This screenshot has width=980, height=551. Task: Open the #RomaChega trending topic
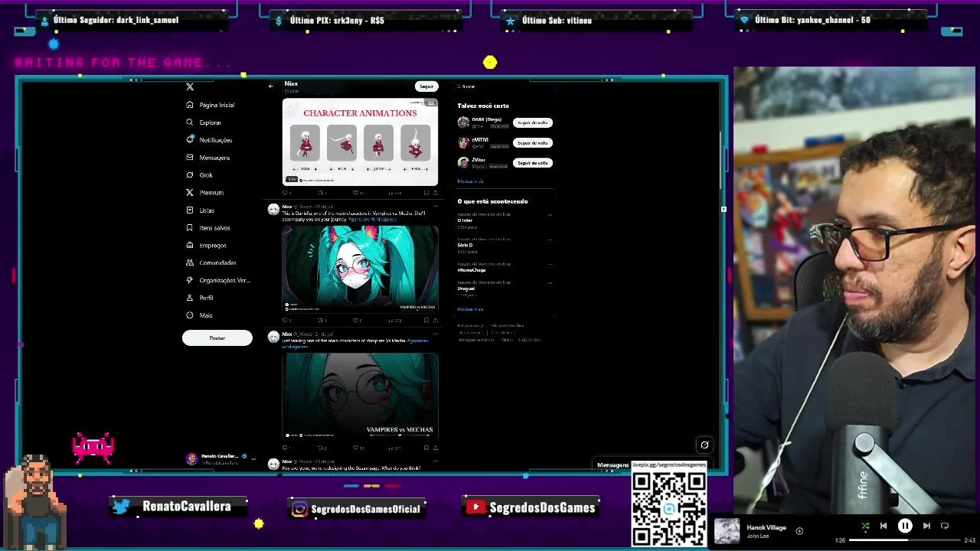coord(472,270)
